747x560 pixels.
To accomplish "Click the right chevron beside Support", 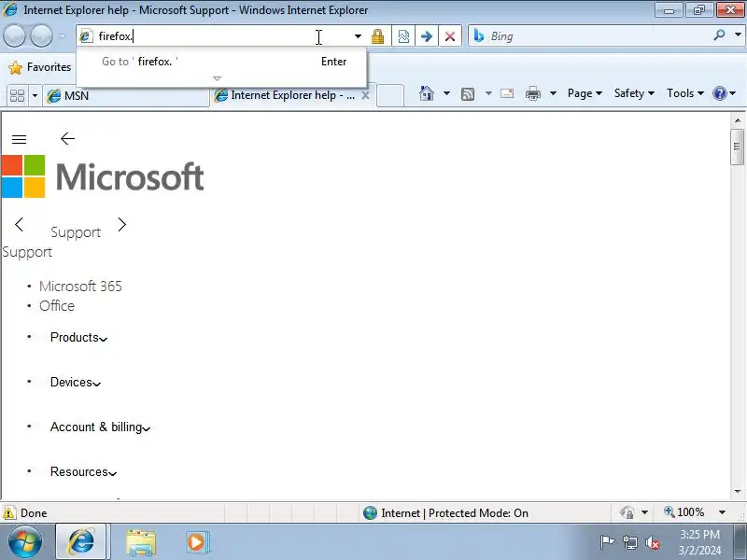I will (122, 224).
